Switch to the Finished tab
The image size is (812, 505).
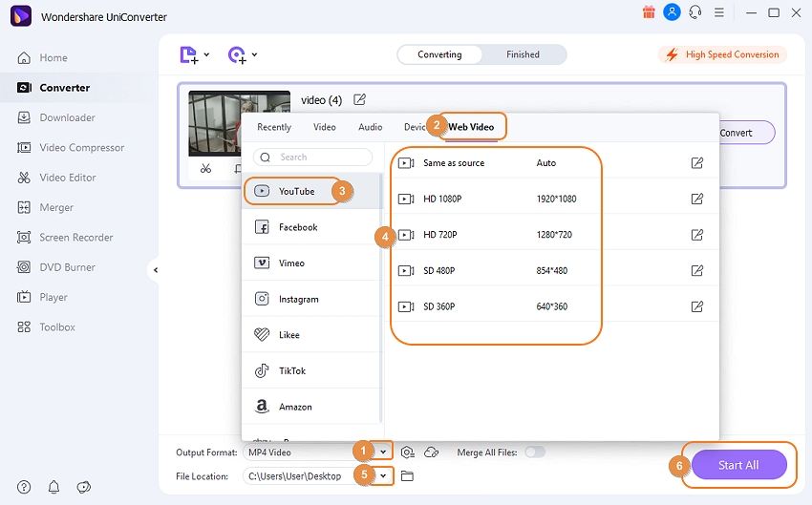tap(524, 54)
